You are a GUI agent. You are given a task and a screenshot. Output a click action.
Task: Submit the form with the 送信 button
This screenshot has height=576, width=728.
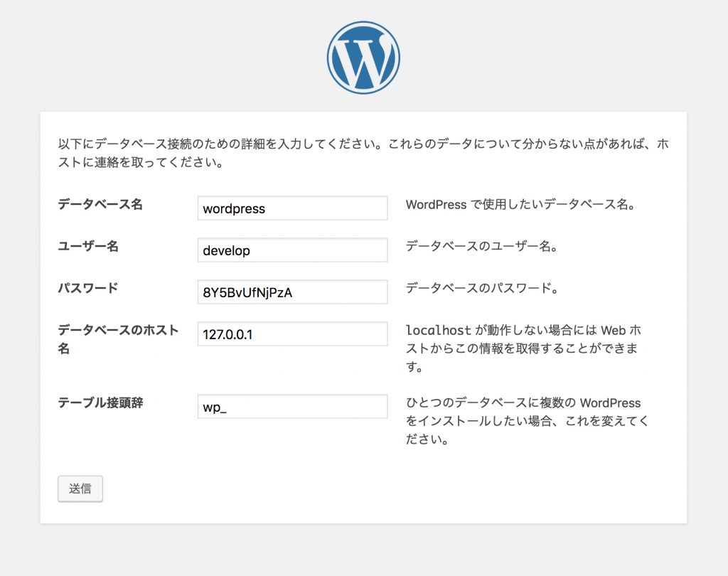pos(80,489)
